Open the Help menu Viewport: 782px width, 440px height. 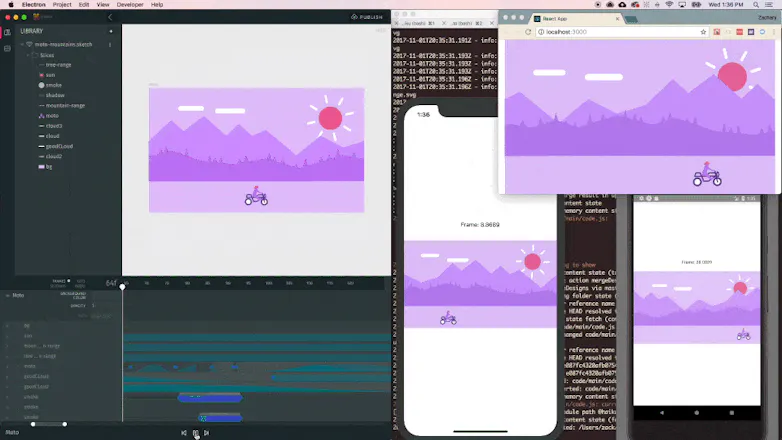pos(157,4)
